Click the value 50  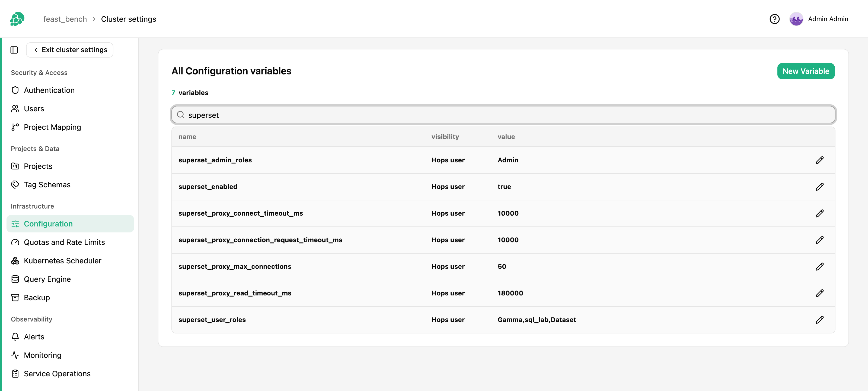502,267
